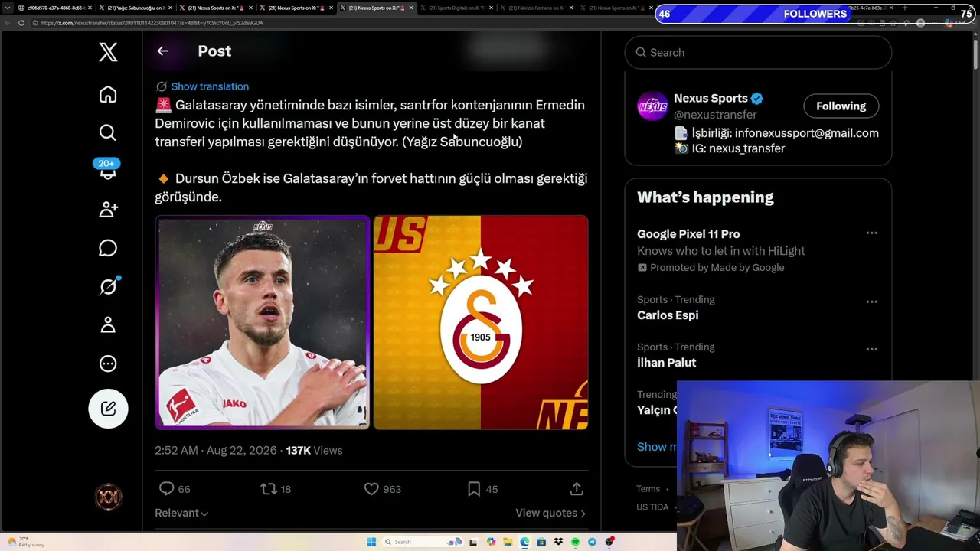Toggle the Following button for Nexus Sports

[x=841, y=106]
